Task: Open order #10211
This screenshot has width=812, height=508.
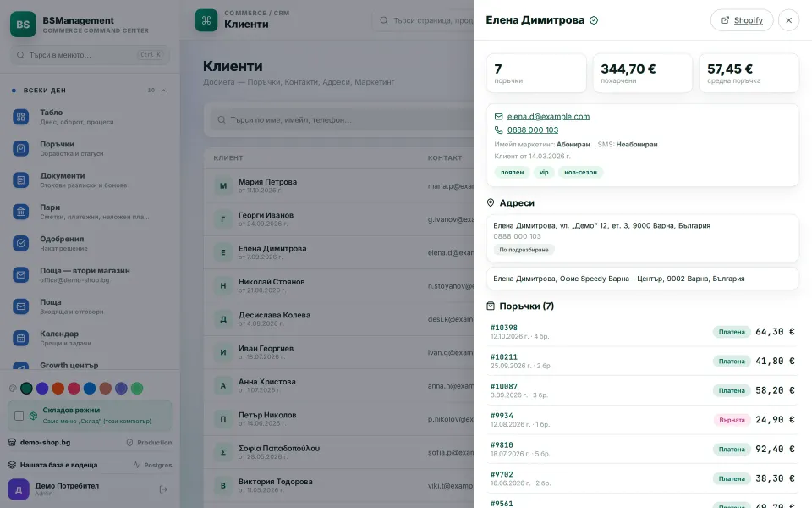Action: (642, 361)
